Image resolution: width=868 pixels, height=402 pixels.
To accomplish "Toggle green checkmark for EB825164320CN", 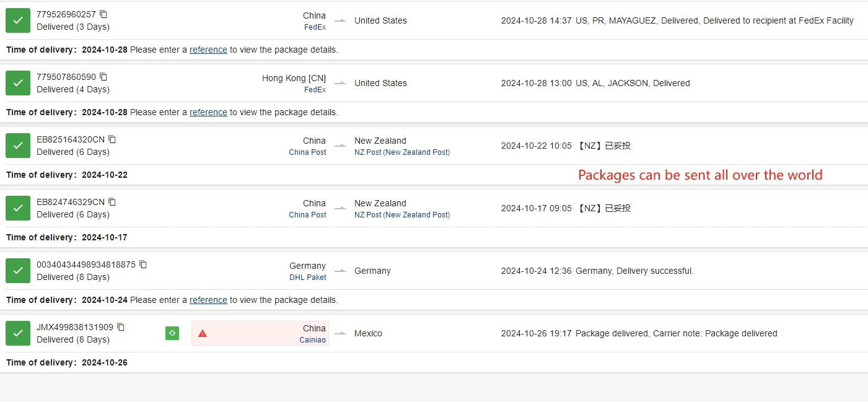I will [18, 146].
